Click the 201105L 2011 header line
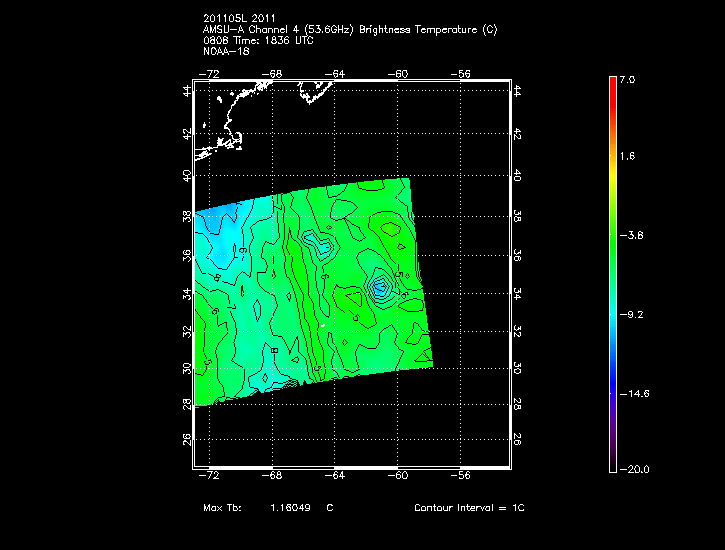 (x=239, y=19)
